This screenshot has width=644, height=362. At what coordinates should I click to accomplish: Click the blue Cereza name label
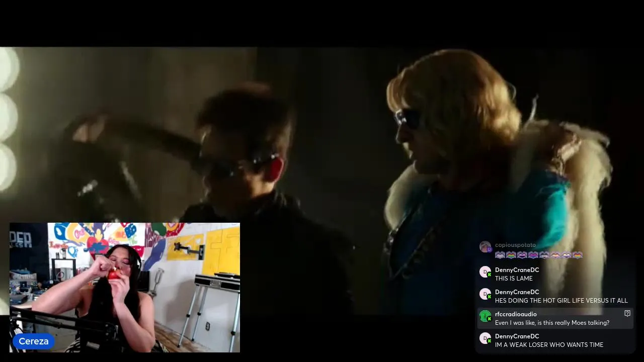34,341
